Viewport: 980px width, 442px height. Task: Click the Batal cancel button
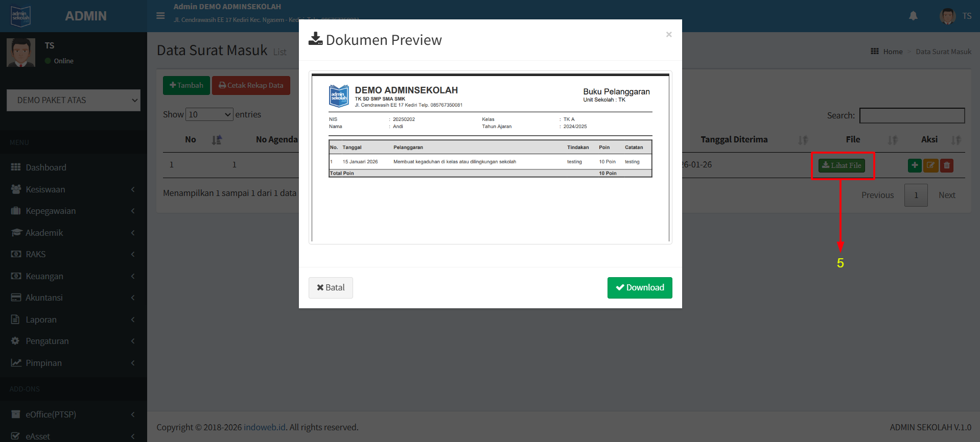pyautogui.click(x=331, y=287)
